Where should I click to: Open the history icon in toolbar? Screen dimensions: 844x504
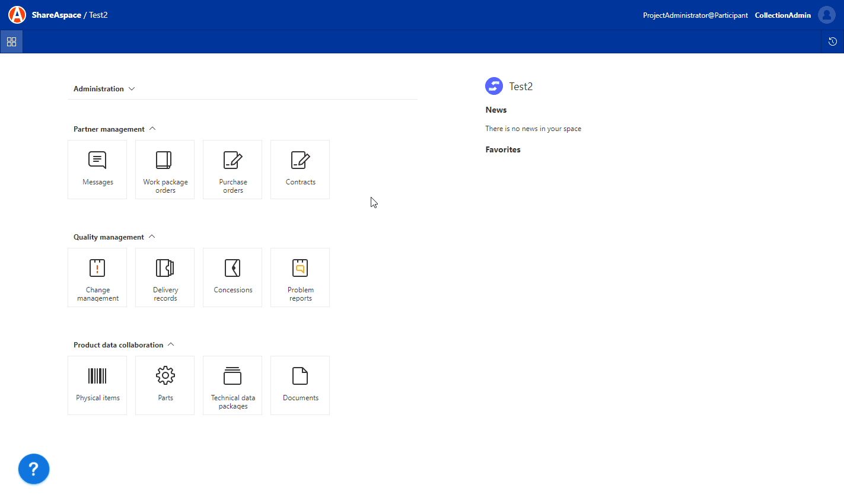pos(833,42)
